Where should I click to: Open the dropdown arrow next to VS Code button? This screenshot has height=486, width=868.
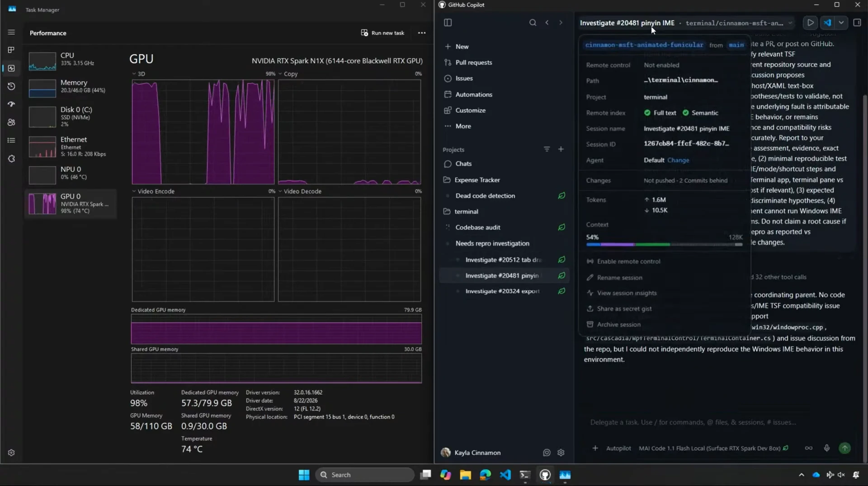841,23
